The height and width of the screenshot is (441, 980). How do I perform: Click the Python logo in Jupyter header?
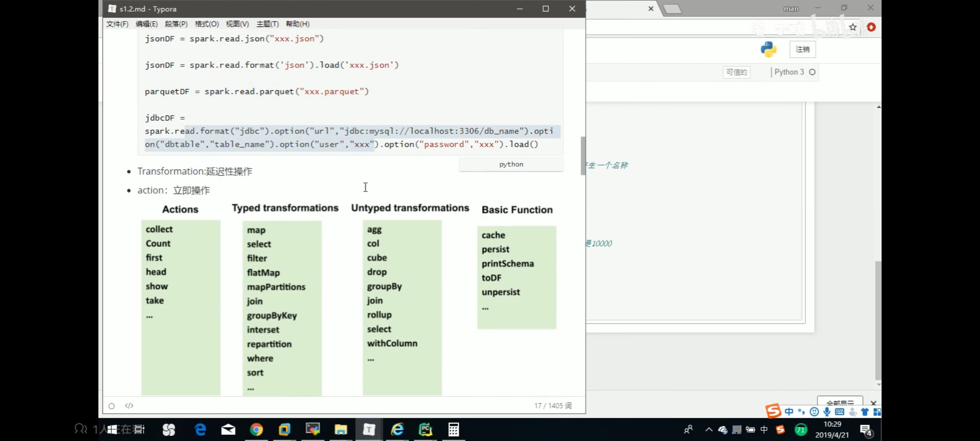768,49
